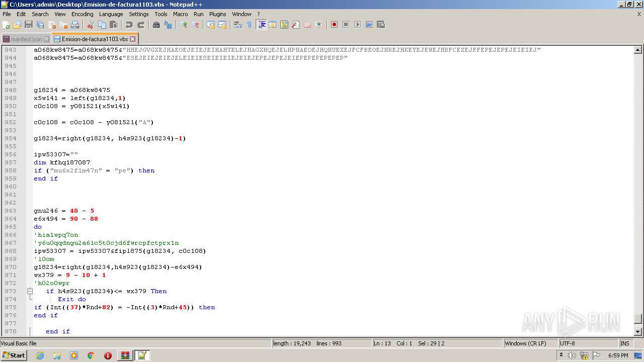
Task: Create a new document via toolbar
Action: coord(6,25)
